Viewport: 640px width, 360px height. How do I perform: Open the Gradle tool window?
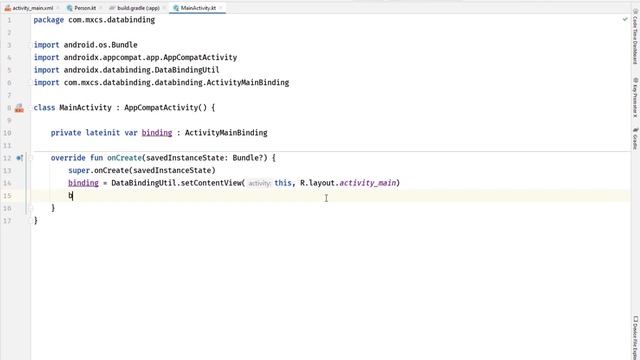(635, 138)
